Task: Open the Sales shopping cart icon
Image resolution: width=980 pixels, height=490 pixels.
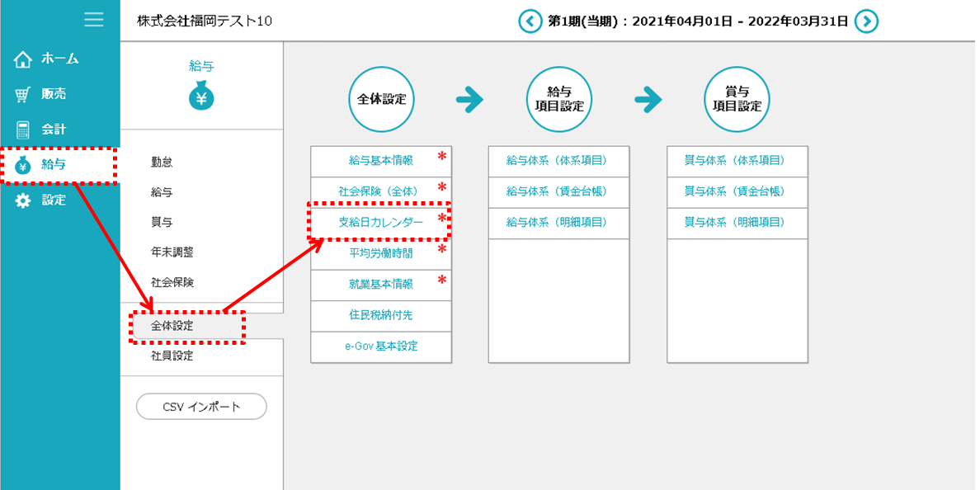Action: pos(23,95)
